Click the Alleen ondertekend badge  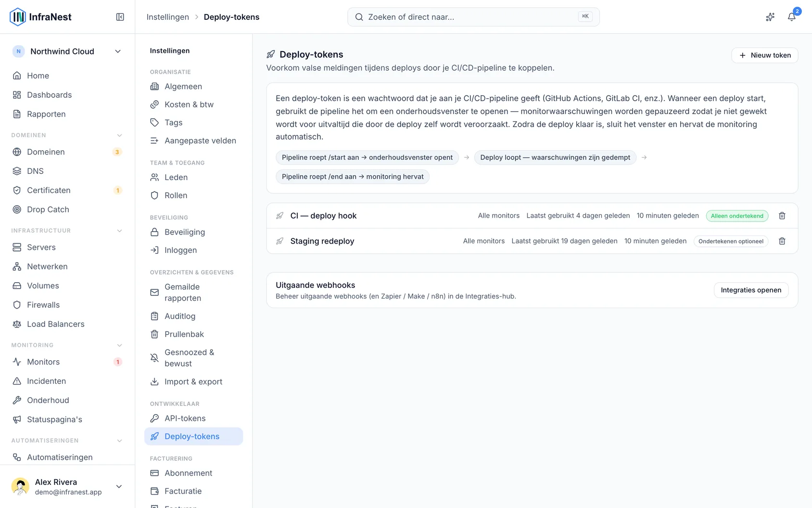coord(737,216)
